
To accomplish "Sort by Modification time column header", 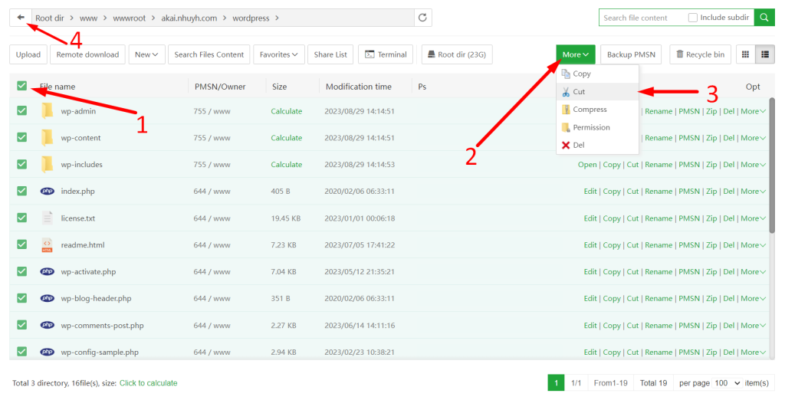I will (358, 87).
